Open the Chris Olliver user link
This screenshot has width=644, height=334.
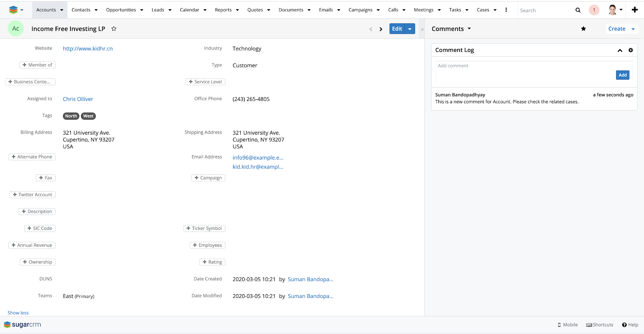[x=78, y=99]
